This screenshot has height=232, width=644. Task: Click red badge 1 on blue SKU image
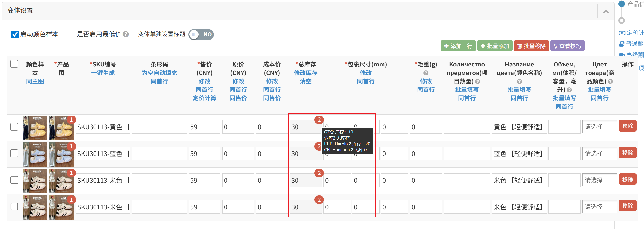pos(71,146)
